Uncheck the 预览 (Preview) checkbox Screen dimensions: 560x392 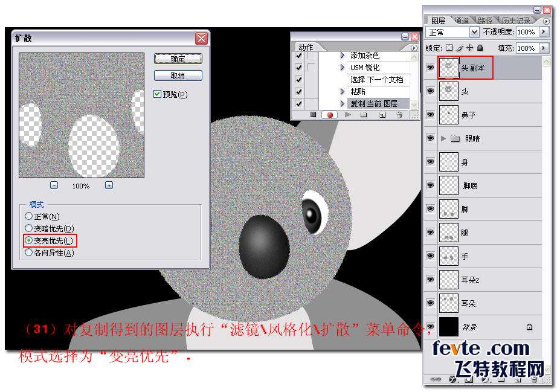(x=158, y=94)
